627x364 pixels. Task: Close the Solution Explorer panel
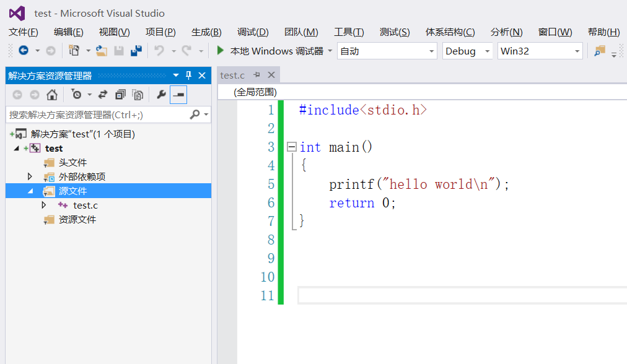202,75
